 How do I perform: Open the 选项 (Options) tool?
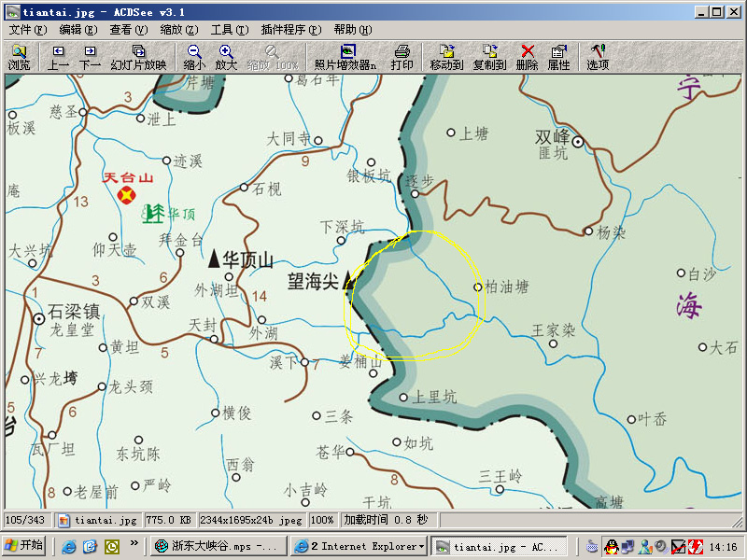coord(598,57)
